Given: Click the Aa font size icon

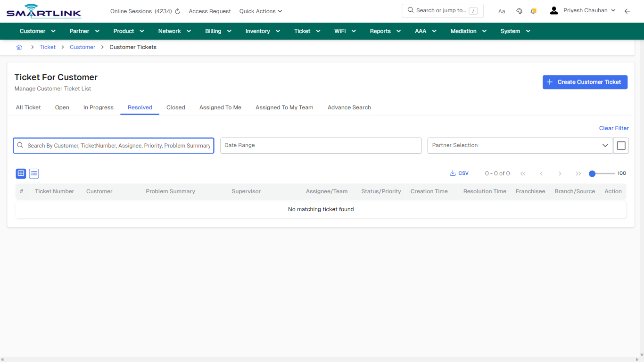Looking at the screenshot, I should click(x=502, y=11).
